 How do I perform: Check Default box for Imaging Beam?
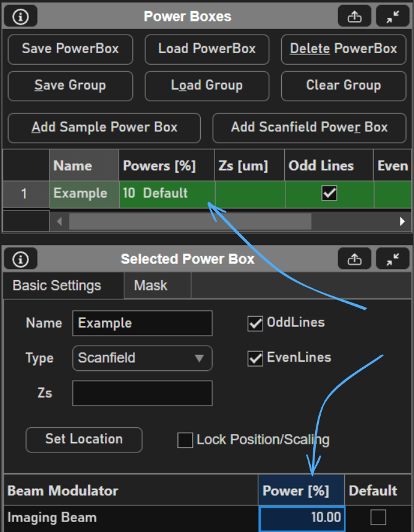[378, 517]
